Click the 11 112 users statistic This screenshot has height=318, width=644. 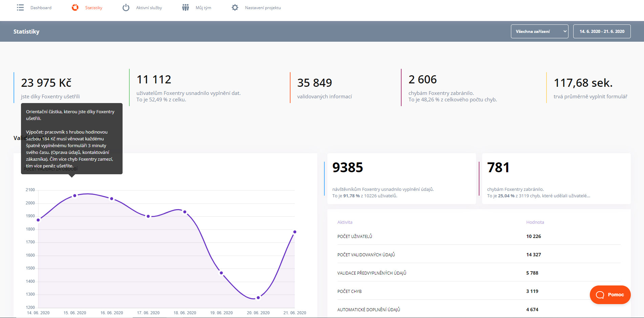click(x=154, y=79)
